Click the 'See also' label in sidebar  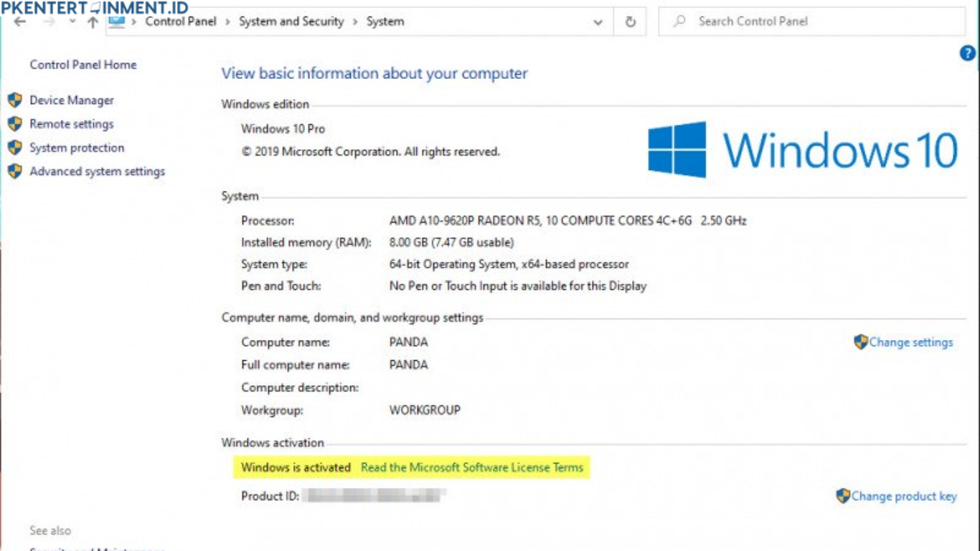[50, 531]
